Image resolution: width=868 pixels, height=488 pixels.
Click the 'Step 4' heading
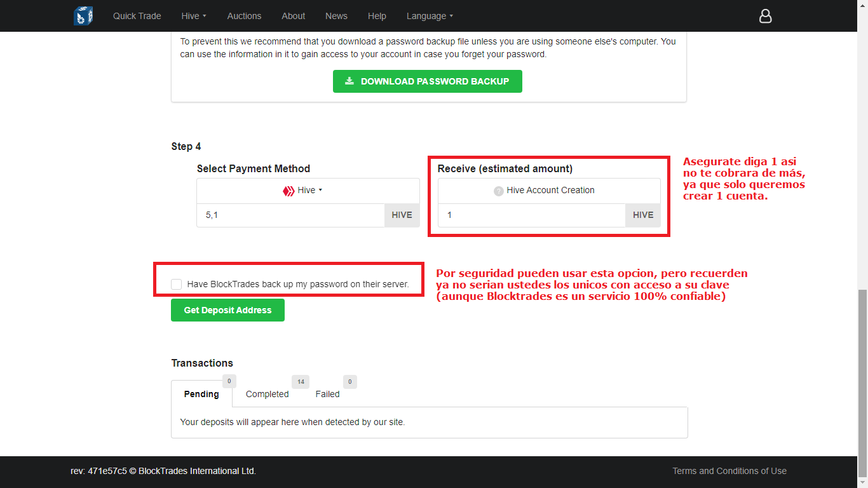pyautogui.click(x=186, y=146)
